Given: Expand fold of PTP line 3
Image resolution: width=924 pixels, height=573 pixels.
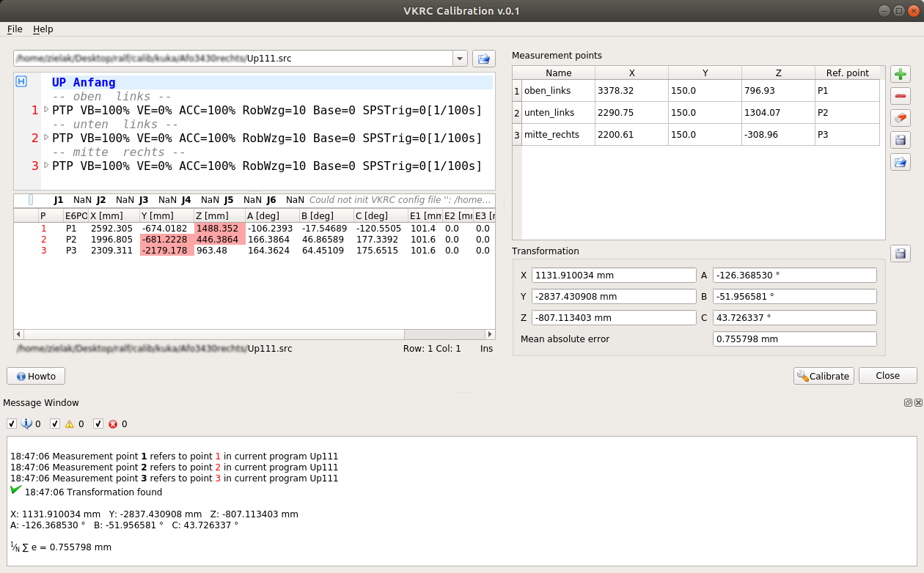Looking at the screenshot, I should point(46,166).
